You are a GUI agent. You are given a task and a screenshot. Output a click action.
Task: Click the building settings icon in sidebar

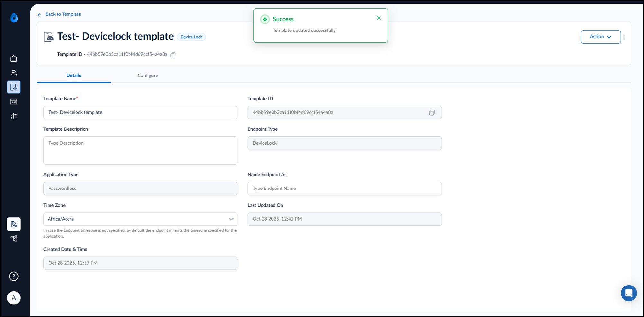pyautogui.click(x=14, y=224)
